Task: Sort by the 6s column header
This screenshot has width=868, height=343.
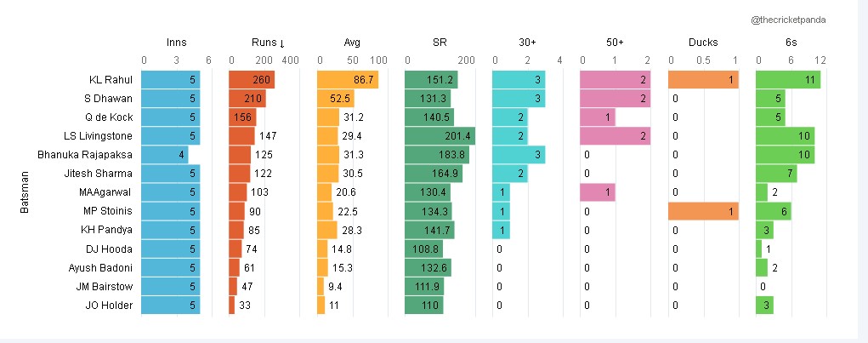Action: coord(791,42)
